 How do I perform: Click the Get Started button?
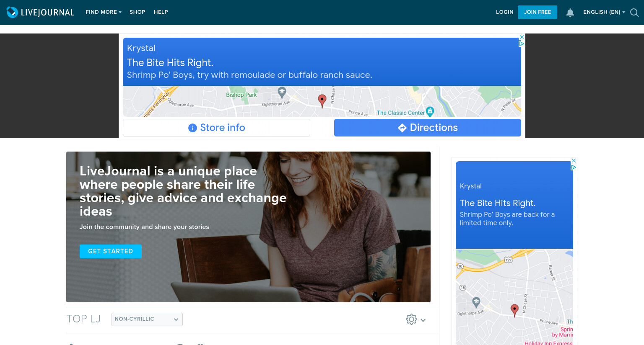(111, 251)
